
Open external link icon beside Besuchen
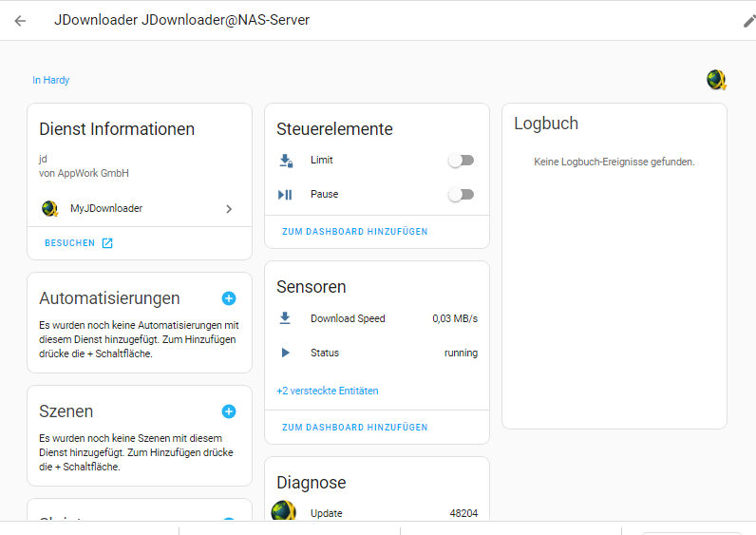[107, 243]
